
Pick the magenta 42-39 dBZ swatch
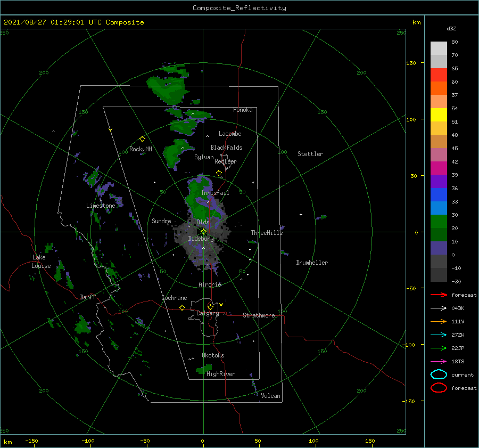click(x=439, y=168)
